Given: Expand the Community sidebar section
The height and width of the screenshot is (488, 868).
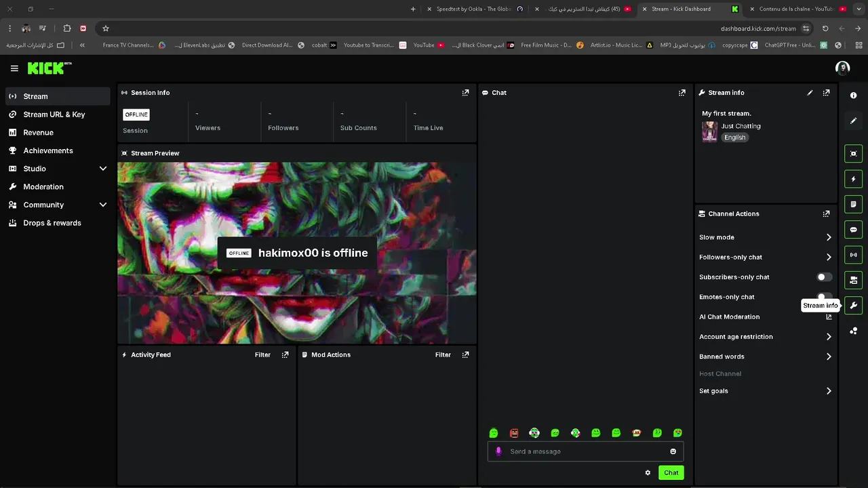Looking at the screenshot, I should (103, 205).
